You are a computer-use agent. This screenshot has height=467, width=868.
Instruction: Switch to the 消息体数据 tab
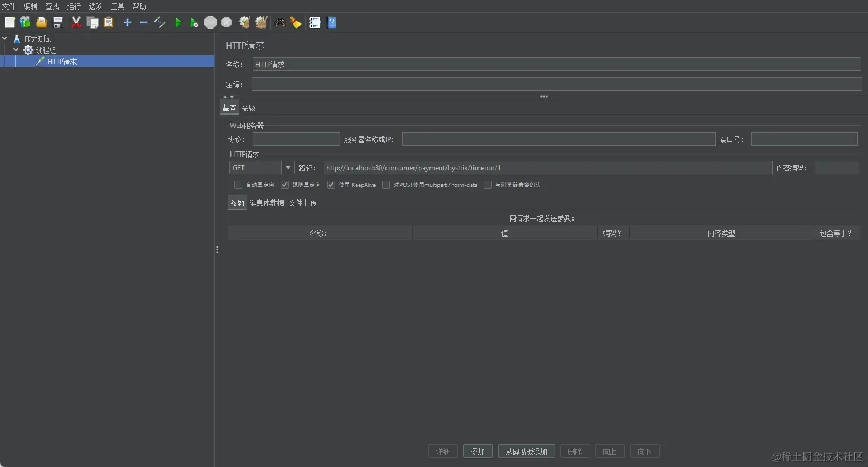coord(267,203)
